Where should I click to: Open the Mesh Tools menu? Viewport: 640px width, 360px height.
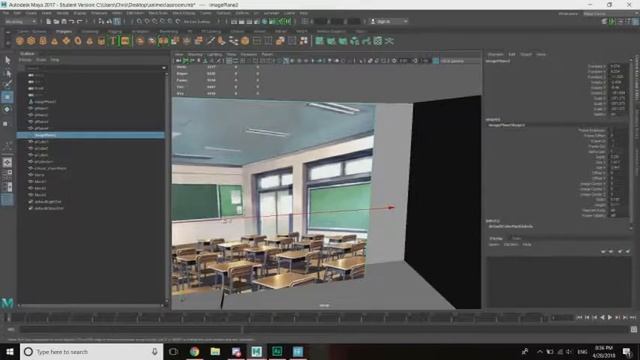(158, 13)
